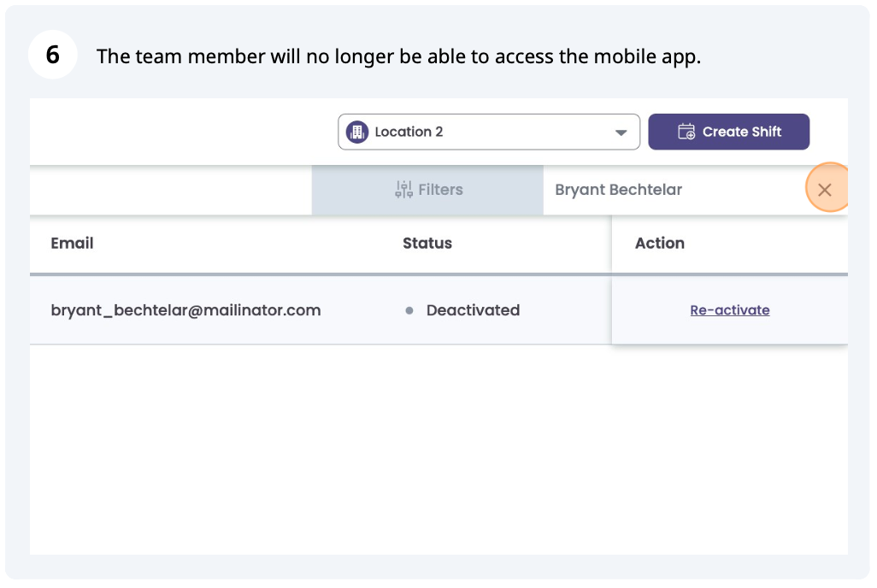Click the empty area below the table row

pyautogui.click(x=438, y=444)
